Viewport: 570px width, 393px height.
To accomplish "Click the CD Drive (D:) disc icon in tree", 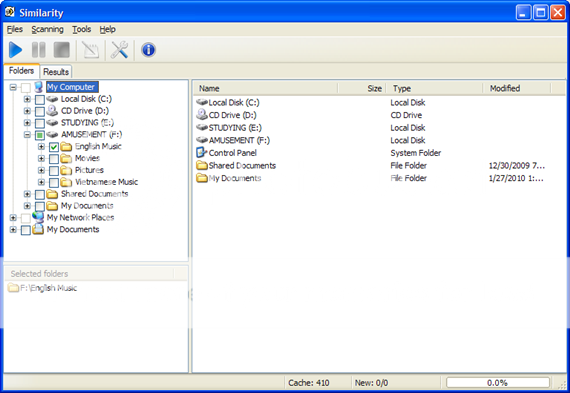I will [x=52, y=111].
